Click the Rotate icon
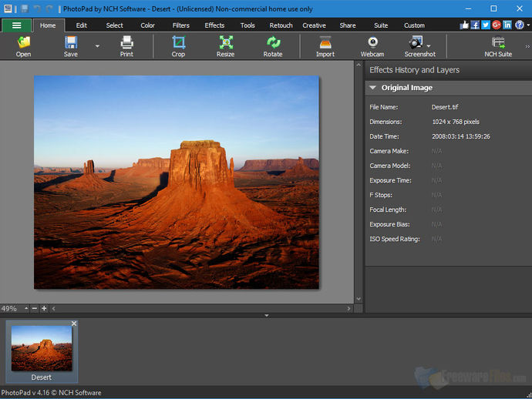Screen dimensions: 532x399 pyautogui.click(x=273, y=43)
